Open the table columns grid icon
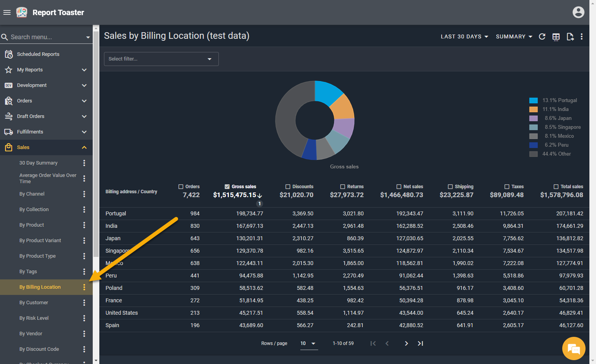 (556, 37)
